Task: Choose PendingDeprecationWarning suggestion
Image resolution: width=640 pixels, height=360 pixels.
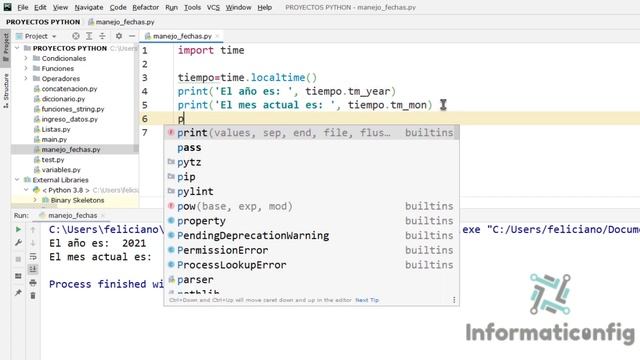Action: click(311, 236)
